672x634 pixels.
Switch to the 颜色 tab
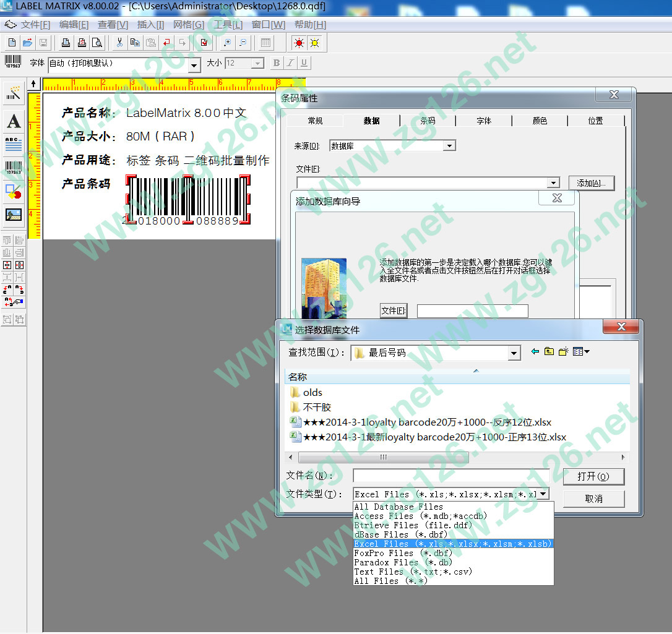pyautogui.click(x=540, y=121)
